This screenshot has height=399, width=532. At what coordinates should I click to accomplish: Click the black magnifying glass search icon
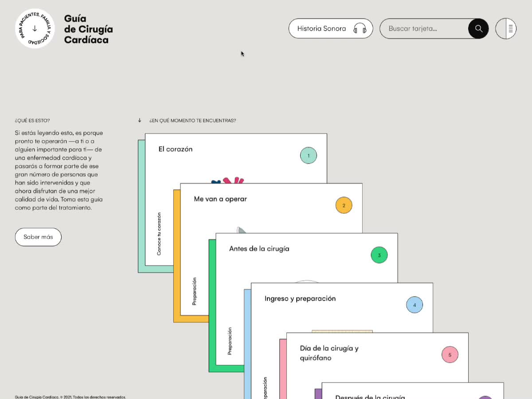[478, 29]
